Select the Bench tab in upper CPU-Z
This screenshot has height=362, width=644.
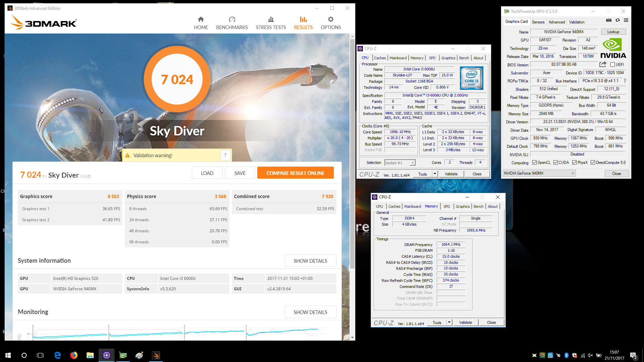click(464, 58)
